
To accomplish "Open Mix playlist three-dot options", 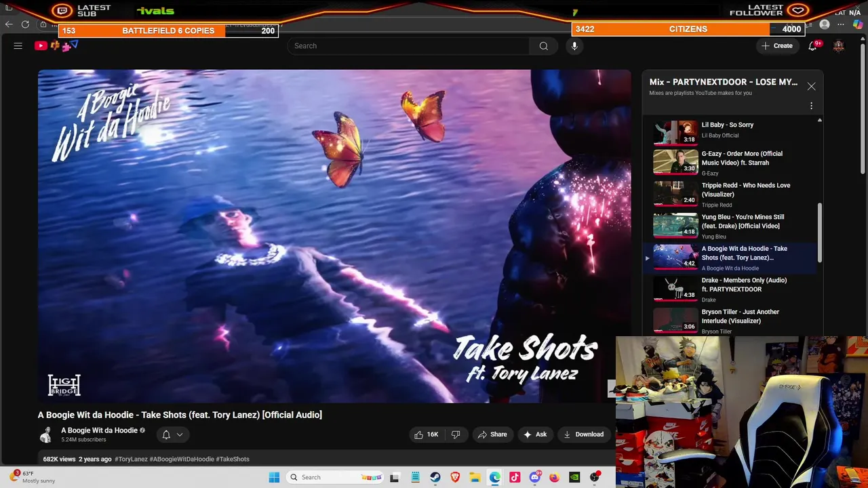I will tap(811, 106).
